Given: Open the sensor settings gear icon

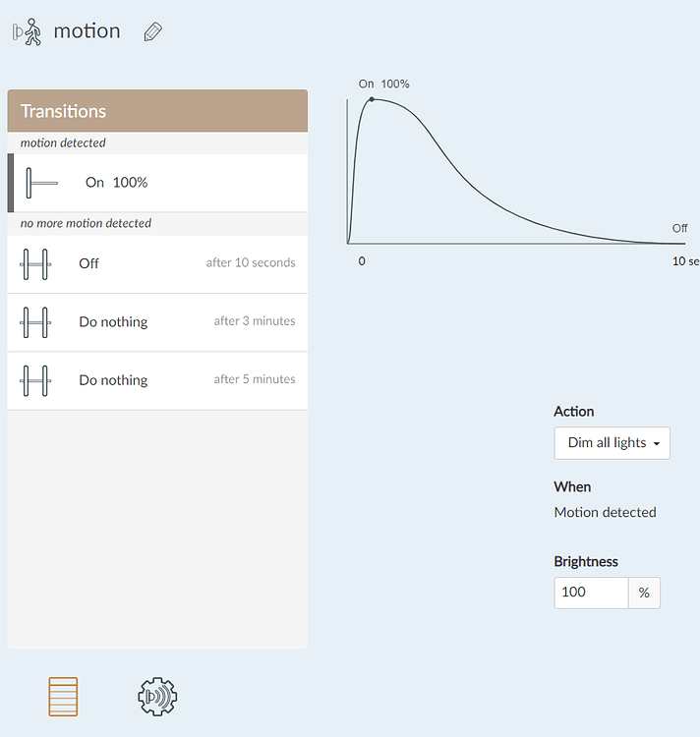Looking at the screenshot, I should tap(157, 697).
